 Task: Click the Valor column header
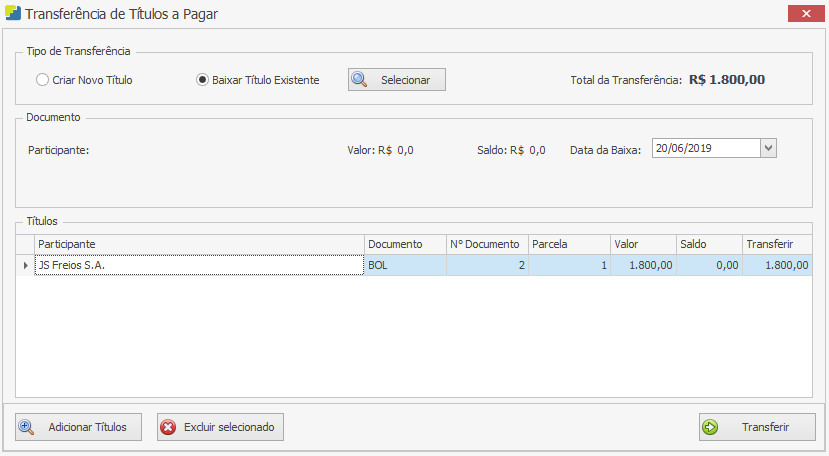coord(642,244)
